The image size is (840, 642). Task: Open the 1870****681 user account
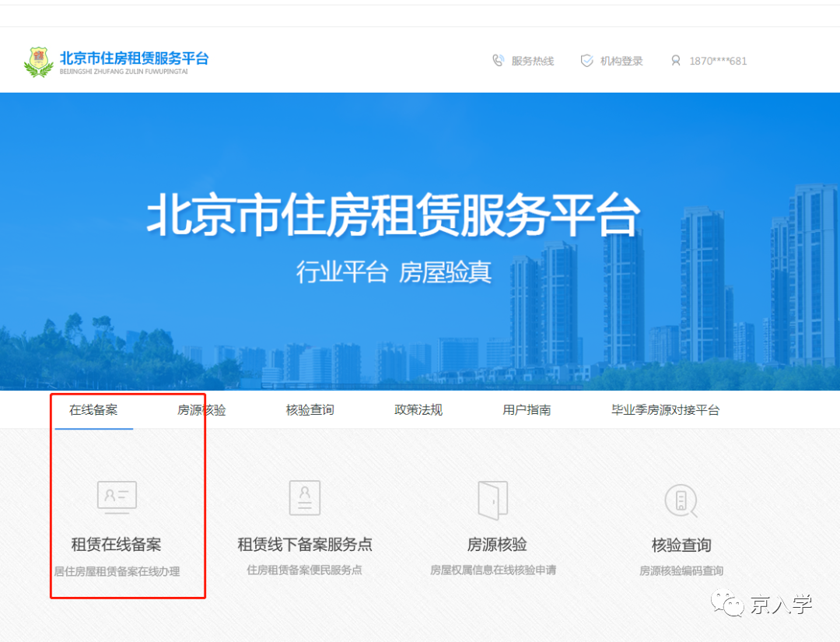[x=718, y=61]
